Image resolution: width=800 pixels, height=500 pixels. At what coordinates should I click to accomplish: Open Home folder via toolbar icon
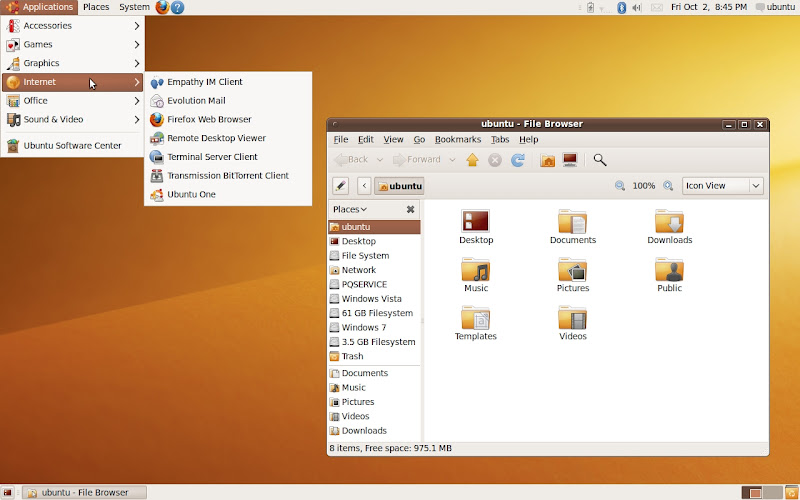[547, 160]
